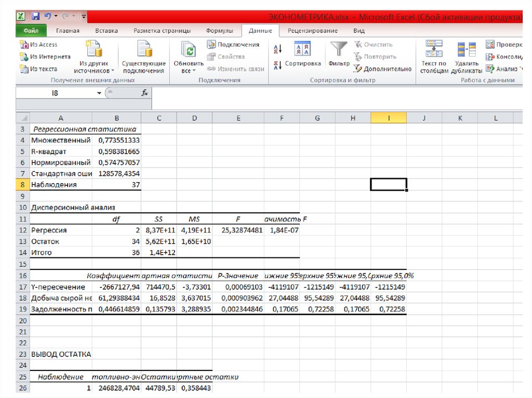Click the Undo arrow icon

coord(48,17)
